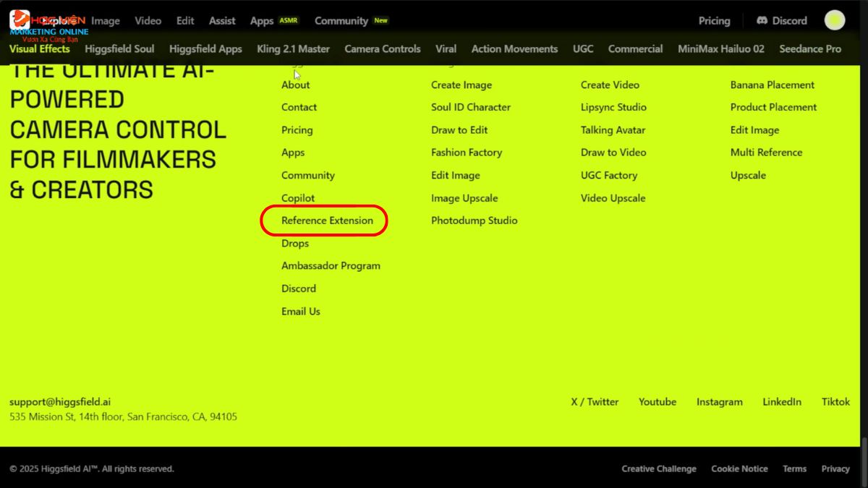Screen dimensions: 868x488
Task: Select the MiniMax Hailuo 02 tab
Action: 720,49
